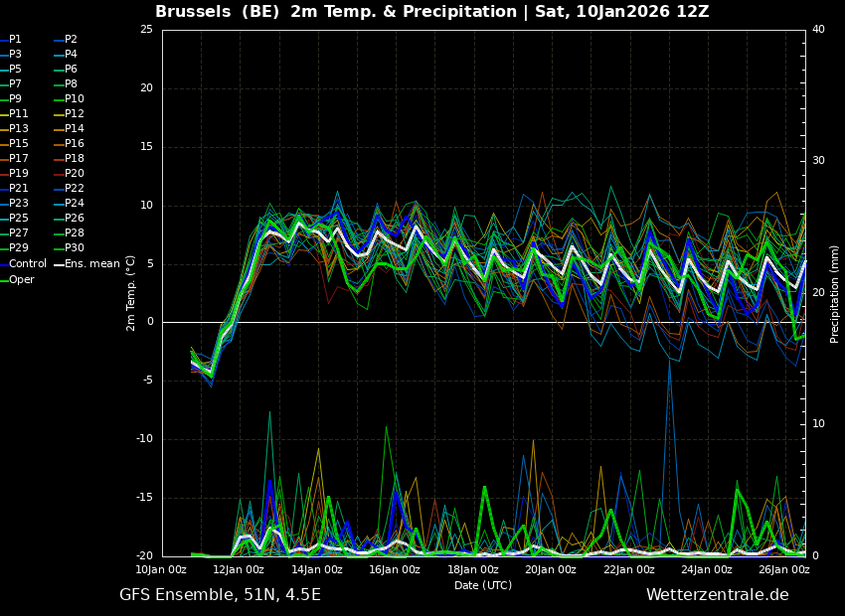
Task: Select the 18Jan 00z date label
Action: (472, 570)
